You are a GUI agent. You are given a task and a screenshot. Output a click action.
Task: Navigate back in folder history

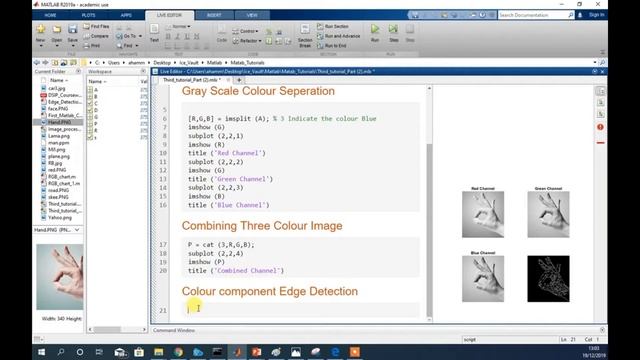pos(37,62)
